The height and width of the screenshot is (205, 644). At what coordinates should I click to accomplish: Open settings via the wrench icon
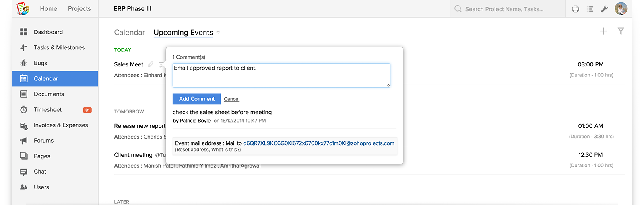click(x=604, y=9)
